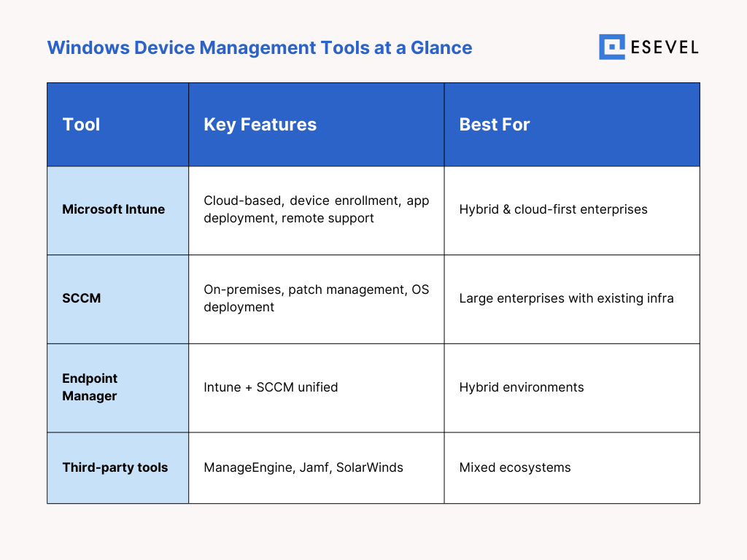Click the Esevel logo icon
The width and height of the screenshot is (747, 560).
click(612, 47)
